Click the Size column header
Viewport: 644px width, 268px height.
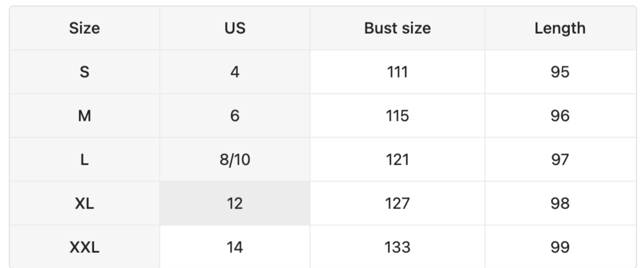84,28
